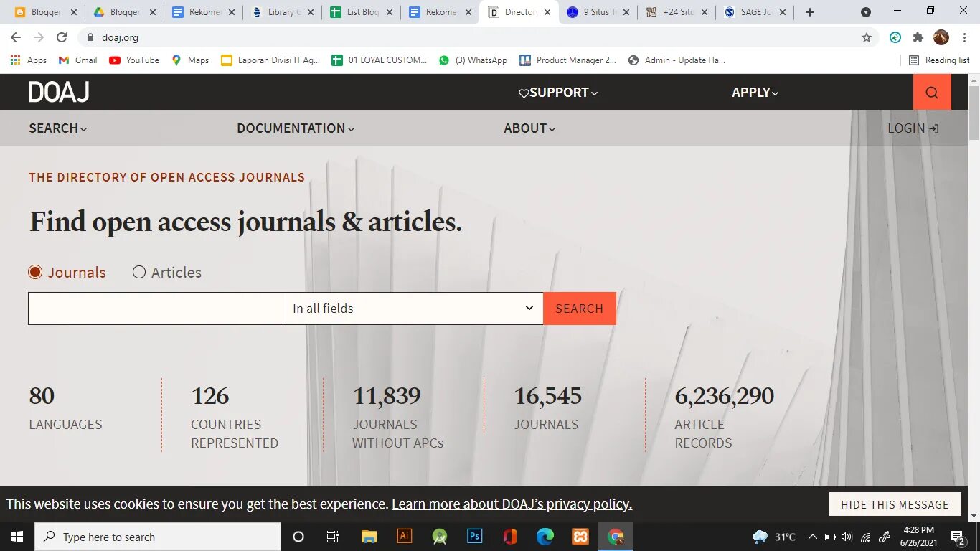980x551 pixels.
Task: Open Microsoft Office from the taskbar
Action: click(510, 537)
